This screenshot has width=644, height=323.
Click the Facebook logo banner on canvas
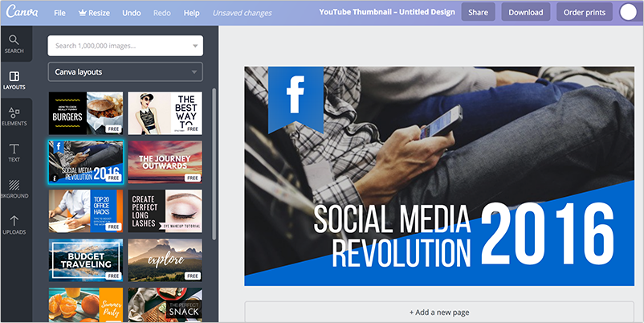[296, 100]
